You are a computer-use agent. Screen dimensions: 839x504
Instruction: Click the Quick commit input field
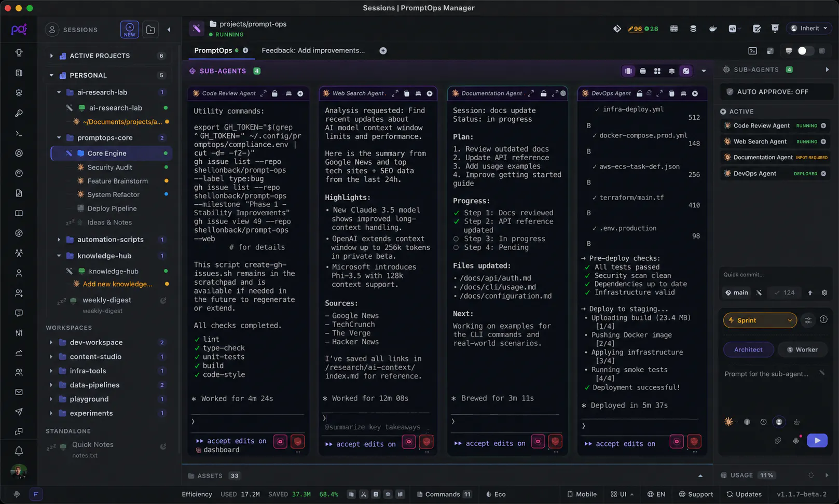click(x=775, y=274)
